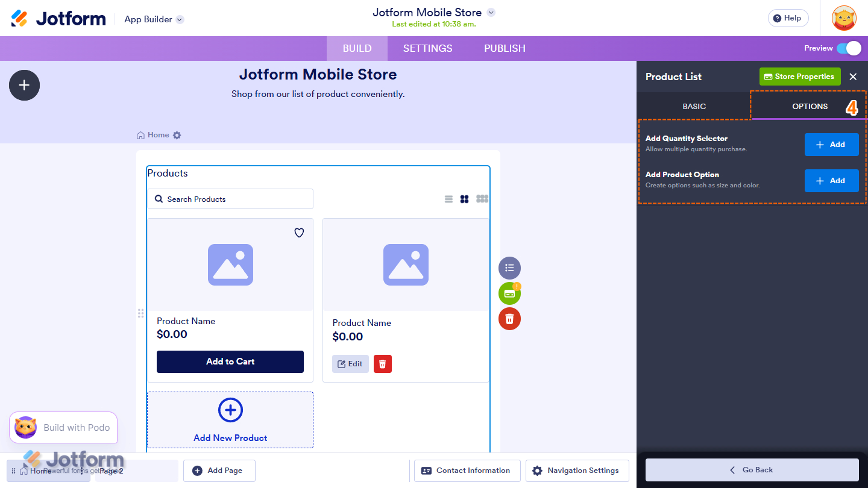The height and width of the screenshot is (488, 868).
Task: Click the black plus button to add element
Action: coord(24,85)
